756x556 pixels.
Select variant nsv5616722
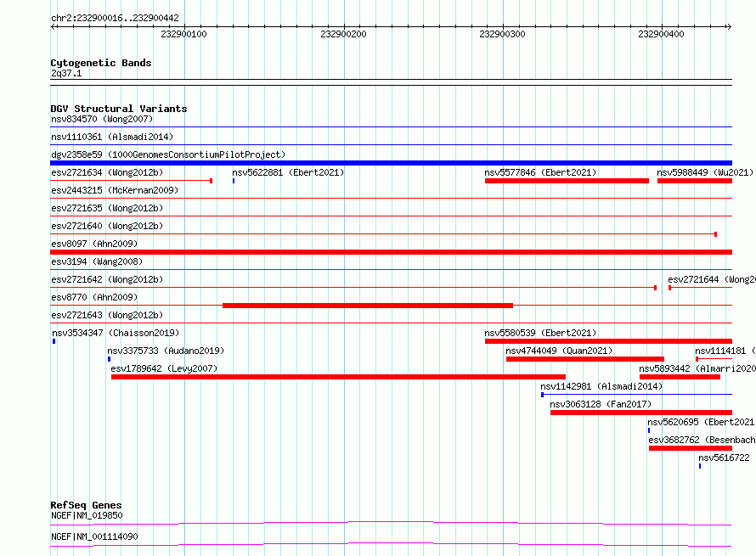point(724,458)
